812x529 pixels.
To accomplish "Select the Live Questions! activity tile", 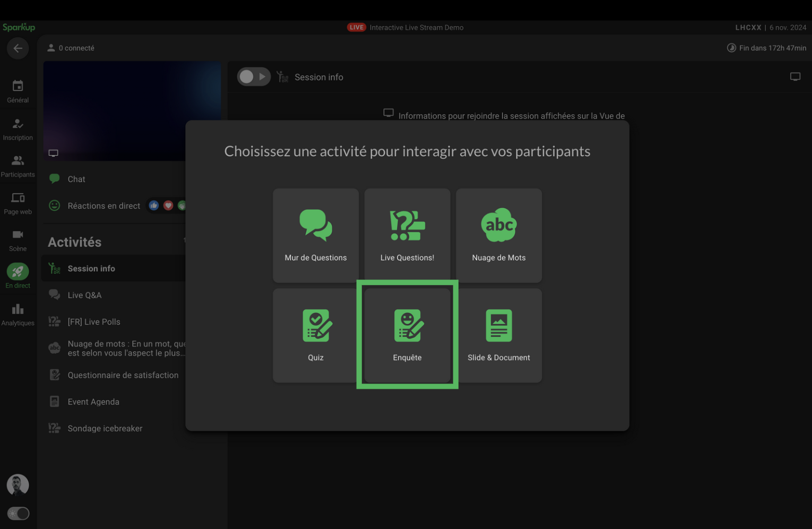I will [x=407, y=235].
